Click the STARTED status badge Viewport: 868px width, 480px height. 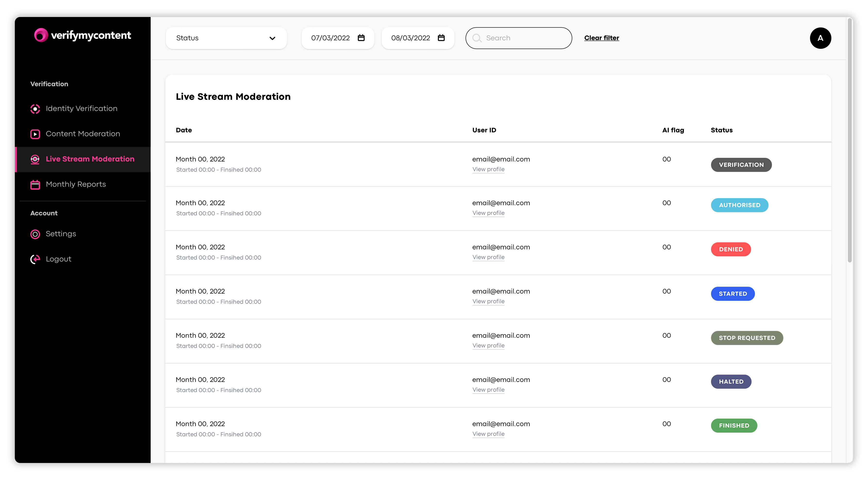pos(733,294)
